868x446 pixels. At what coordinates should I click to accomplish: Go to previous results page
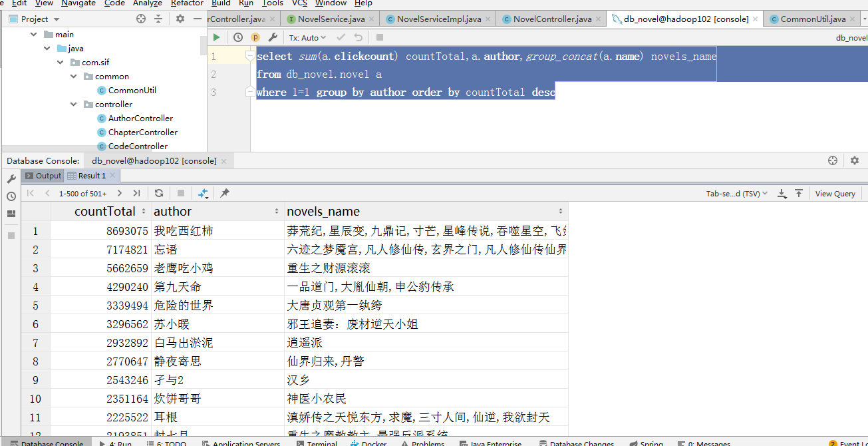(x=47, y=193)
